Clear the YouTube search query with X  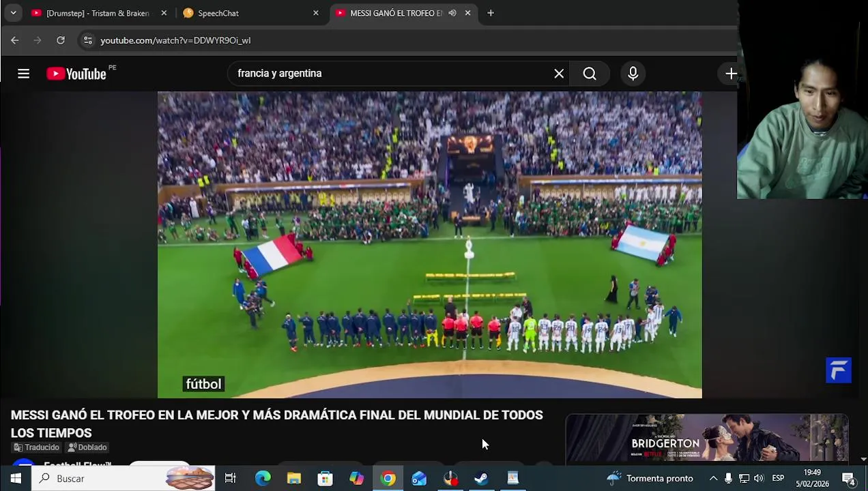point(559,74)
